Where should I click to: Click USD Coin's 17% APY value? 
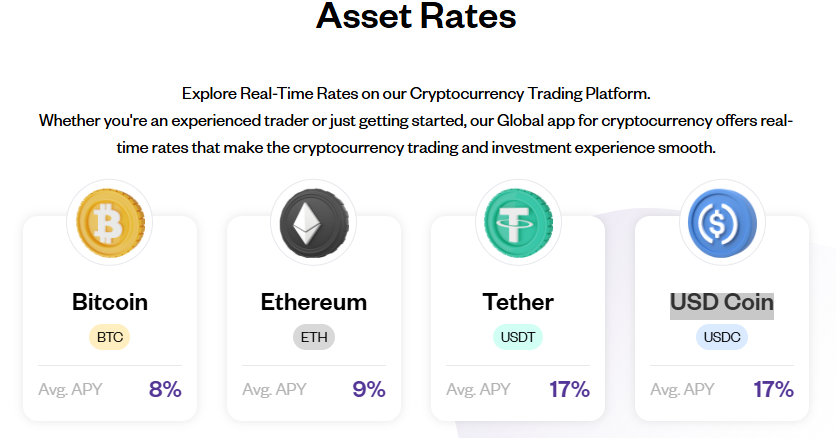click(x=774, y=390)
